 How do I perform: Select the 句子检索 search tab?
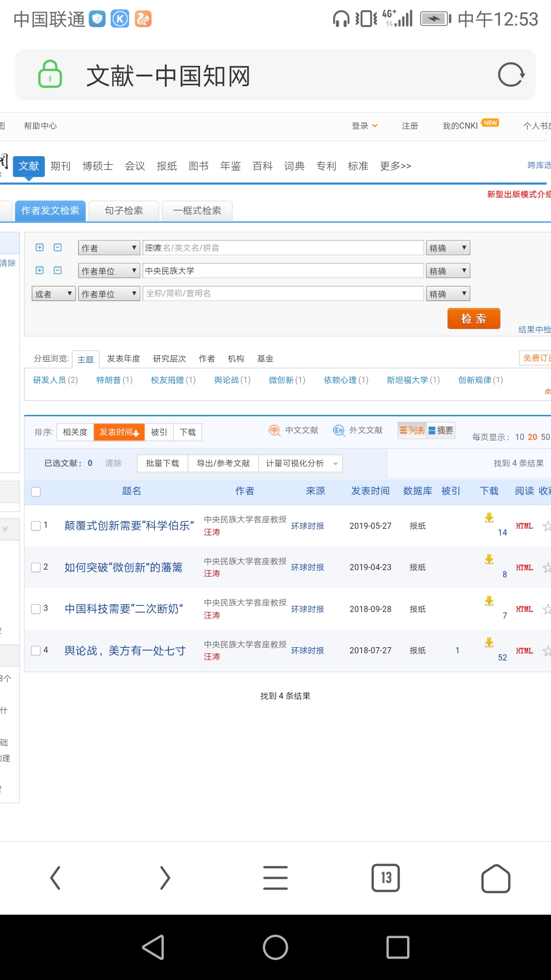point(124,211)
